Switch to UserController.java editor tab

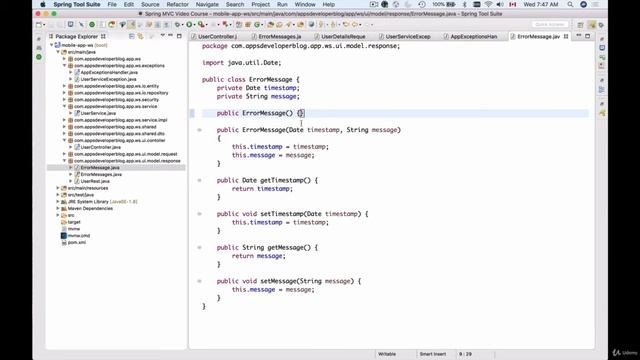pyautogui.click(x=217, y=36)
